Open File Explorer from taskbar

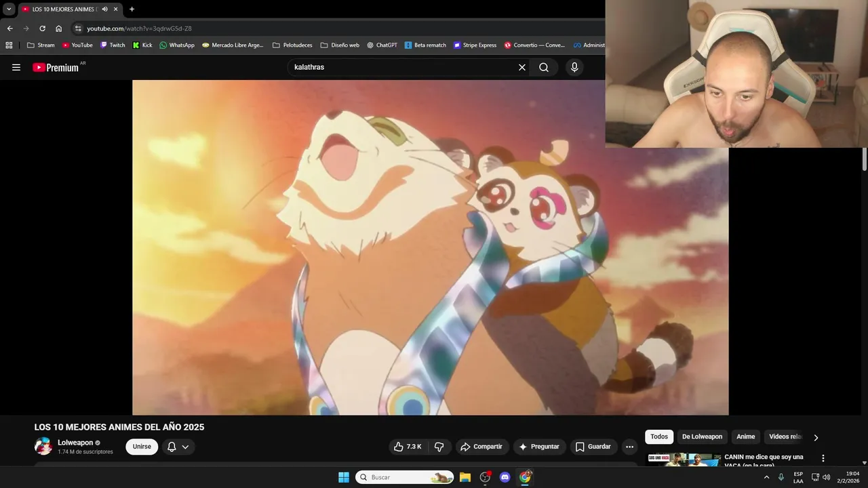[x=465, y=477]
